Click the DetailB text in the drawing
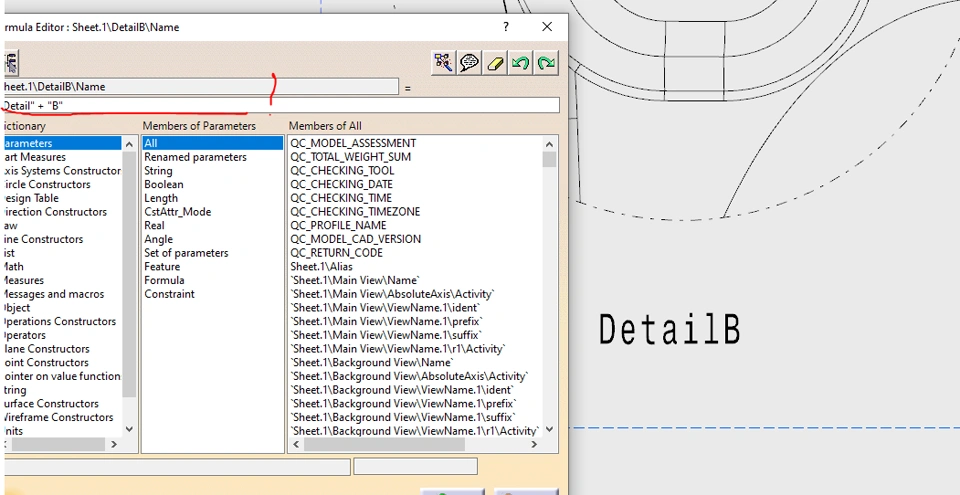 click(669, 329)
